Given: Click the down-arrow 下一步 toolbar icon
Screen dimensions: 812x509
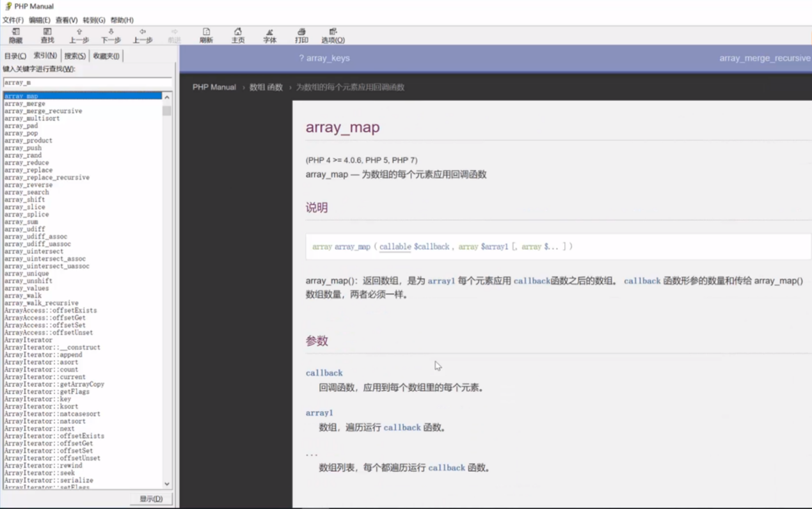Looking at the screenshot, I should pyautogui.click(x=111, y=35).
